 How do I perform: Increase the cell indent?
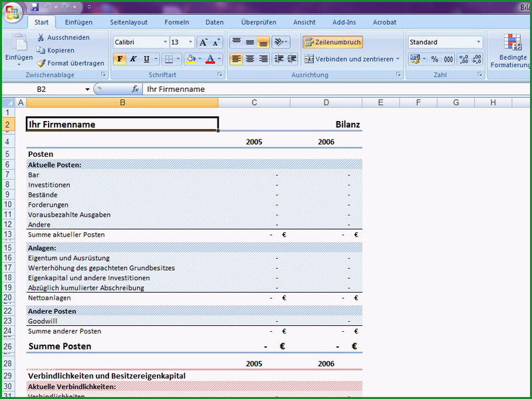292,59
